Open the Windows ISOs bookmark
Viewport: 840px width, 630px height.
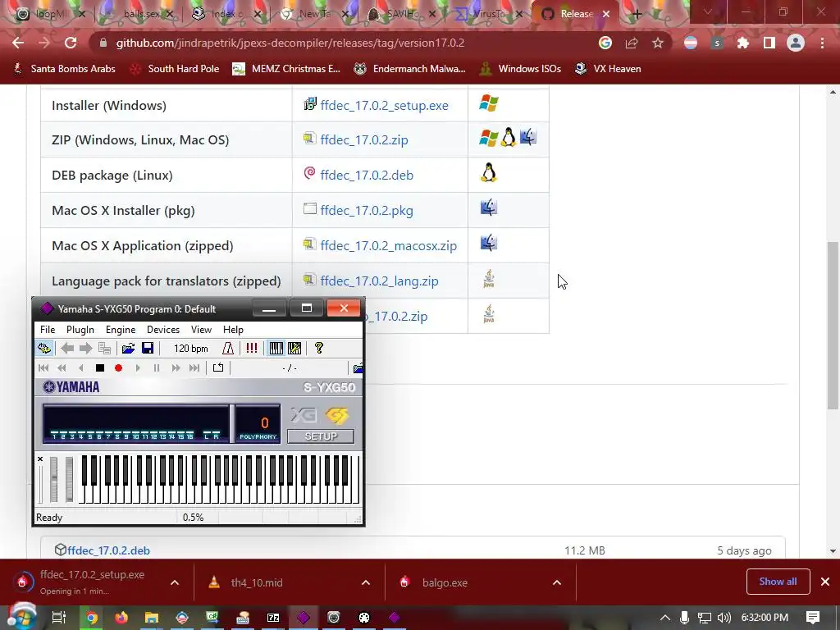tap(521, 69)
